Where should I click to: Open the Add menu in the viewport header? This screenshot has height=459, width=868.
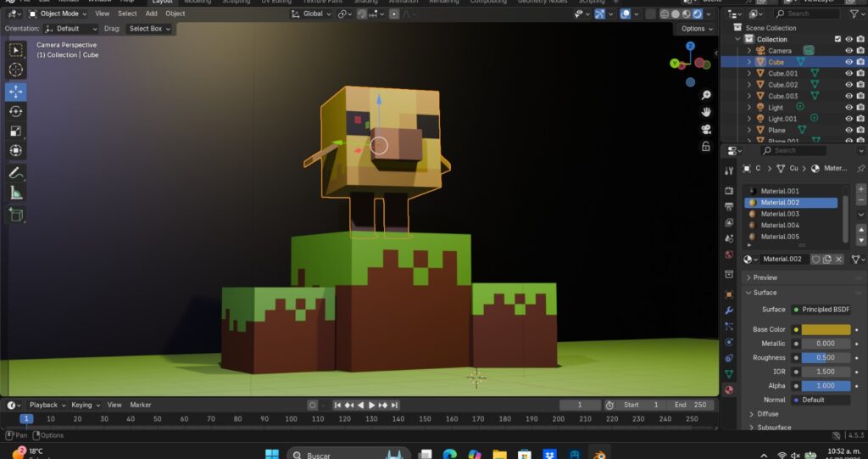click(151, 14)
